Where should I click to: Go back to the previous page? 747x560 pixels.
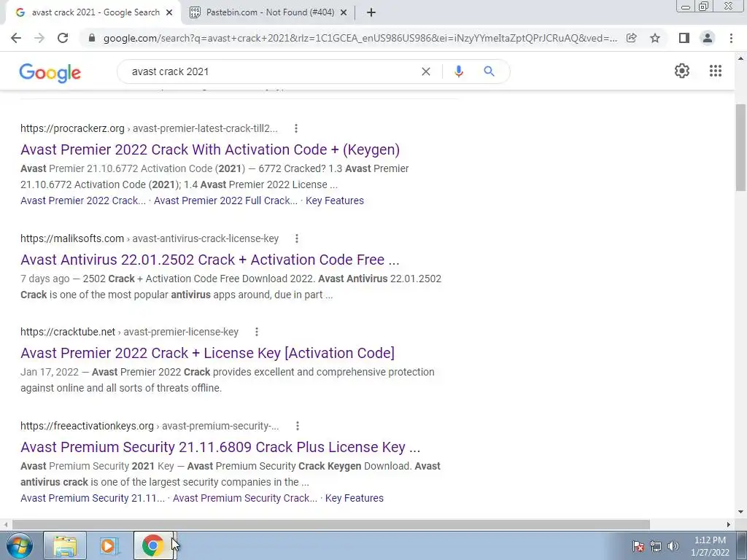(16, 38)
